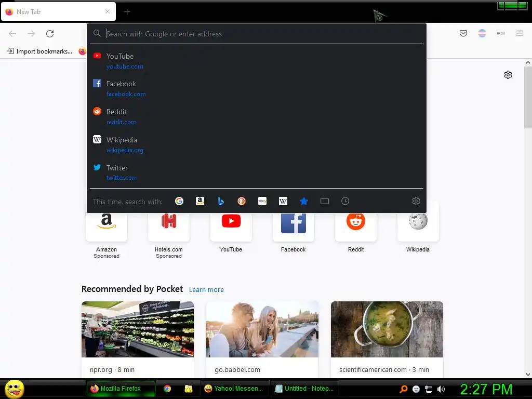The height and width of the screenshot is (399, 532).
Task: Go back one page
Action: [12, 34]
